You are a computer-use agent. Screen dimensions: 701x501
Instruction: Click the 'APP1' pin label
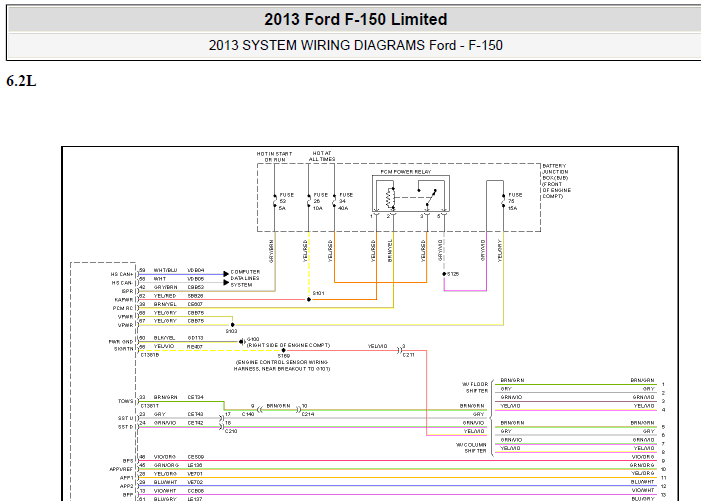(127, 478)
